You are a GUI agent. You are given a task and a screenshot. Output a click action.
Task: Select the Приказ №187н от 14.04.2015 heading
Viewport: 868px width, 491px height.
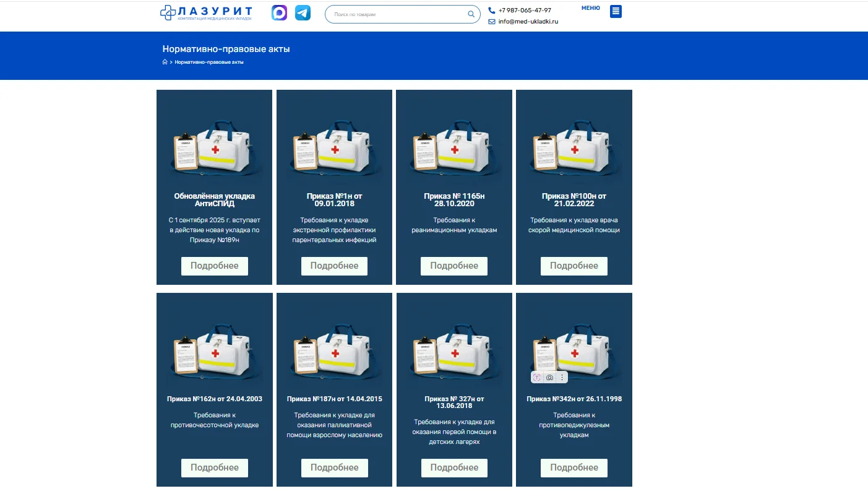334,399
